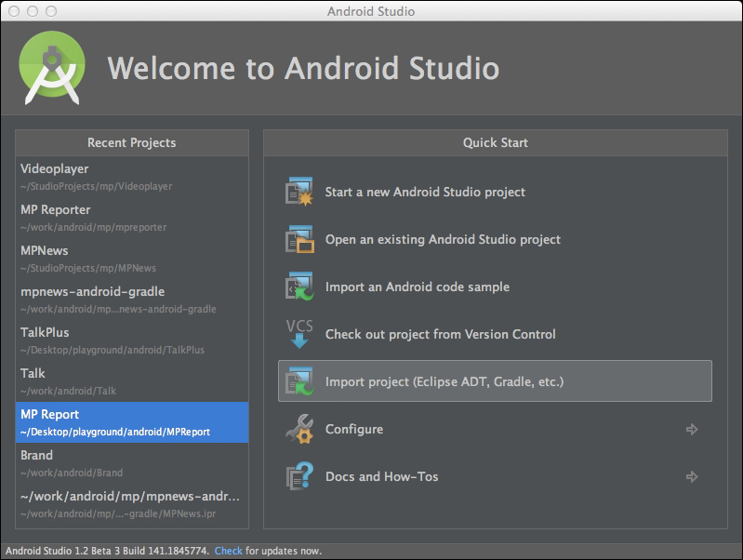Open Docs and How-Tos label
This screenshot has height=560, width=743.
[x=381, y=476]
